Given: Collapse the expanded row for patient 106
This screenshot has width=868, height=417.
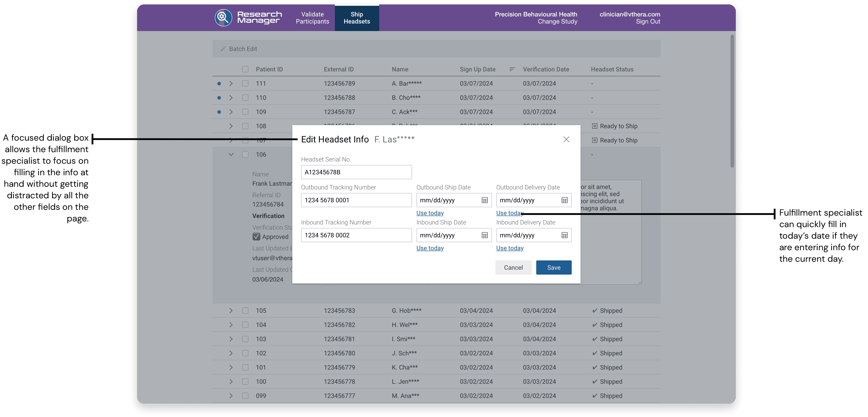Looking at the screenshot, I should pyautogui.click(x=231, y=154).
